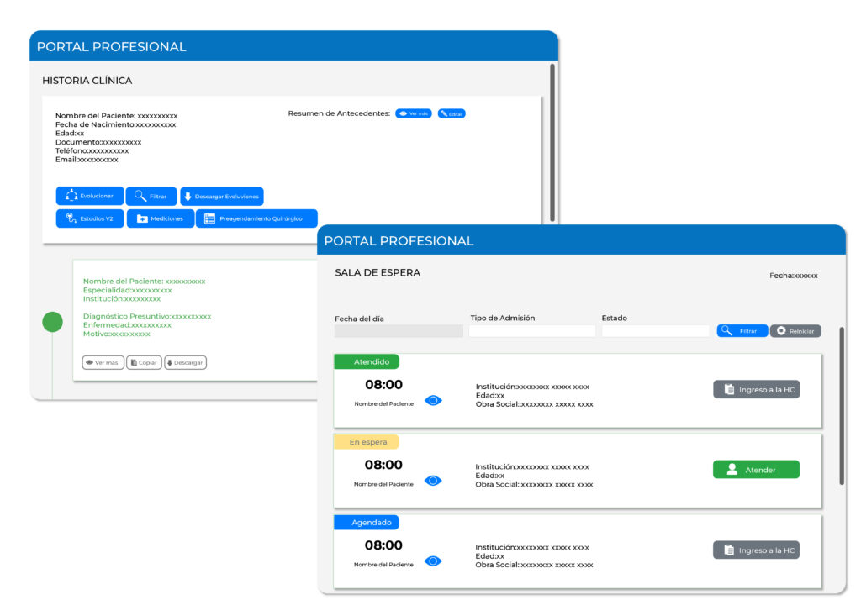Click the person icon on Atender
Image resolution: width=861 pixels, height=616 pixels.
(732, 470)
